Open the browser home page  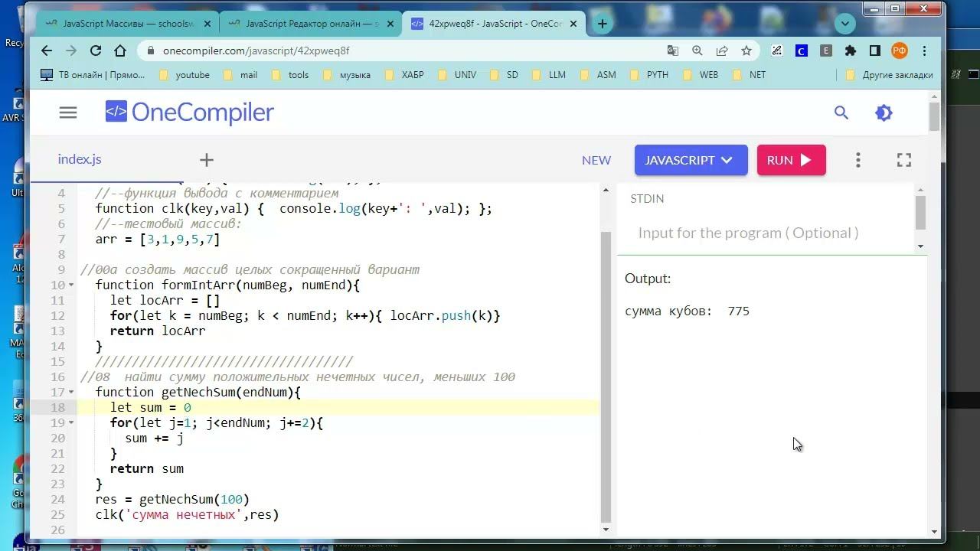coord(120,51)
